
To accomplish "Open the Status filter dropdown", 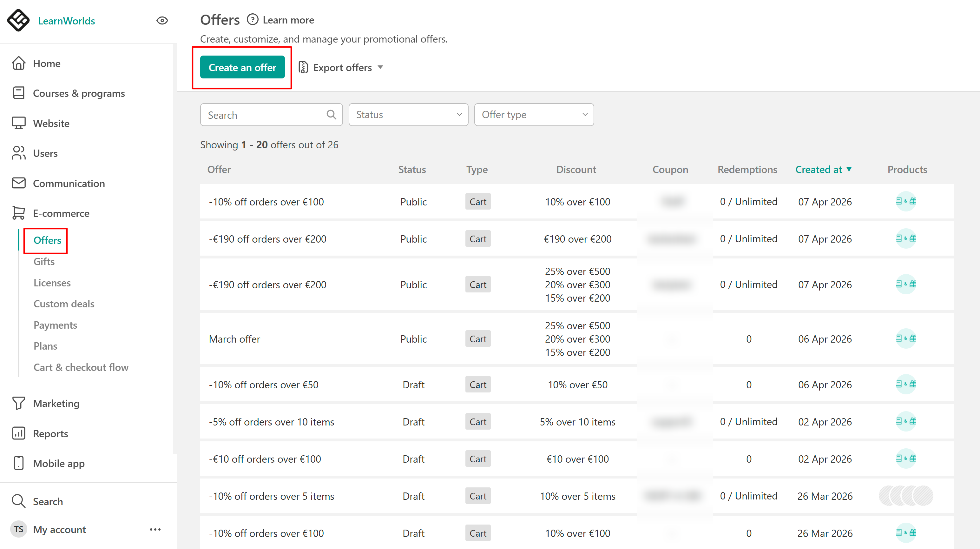I will coord(408,115).
